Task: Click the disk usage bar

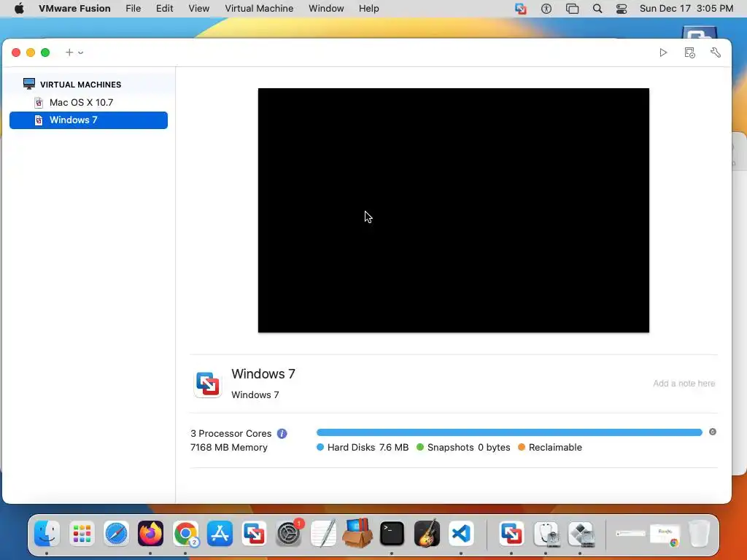Action: [x=509, y=432]
